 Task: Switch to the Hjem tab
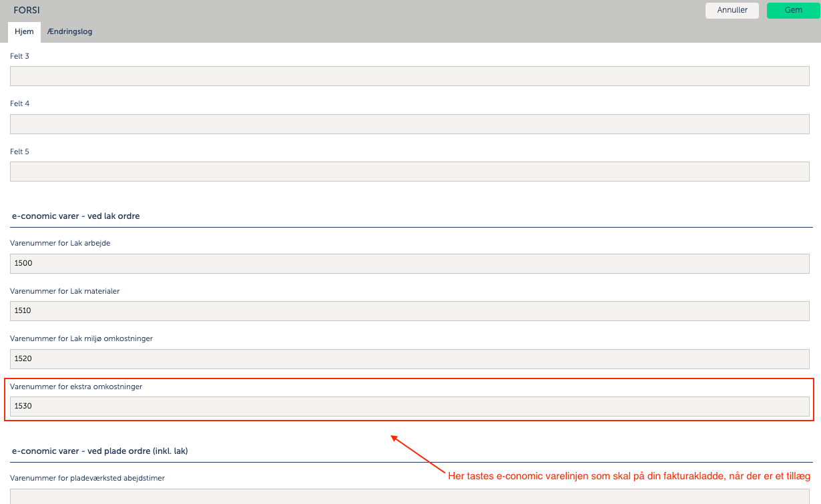(x=24, y=31)
